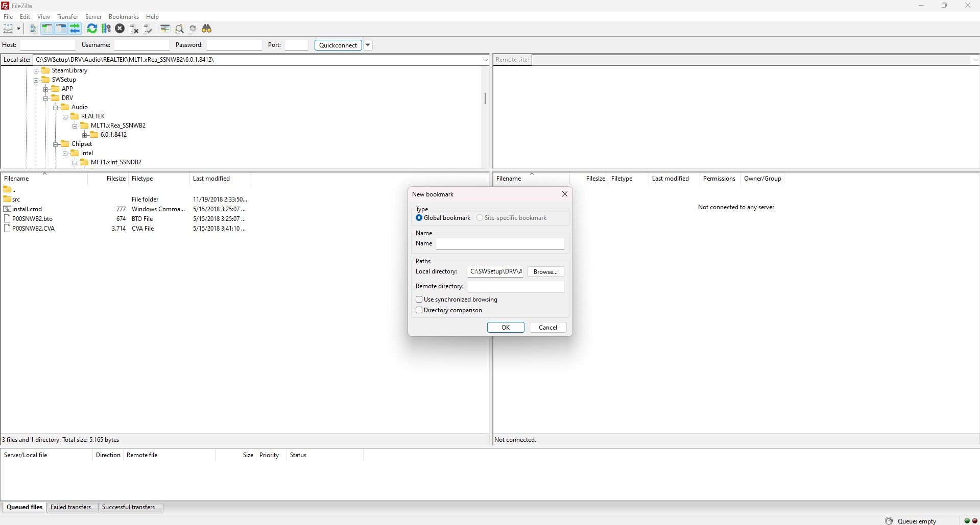Open directory listing filters dialog
This screenshot has height=525, width=980.
pyautogui.click(x=165, y=29)
